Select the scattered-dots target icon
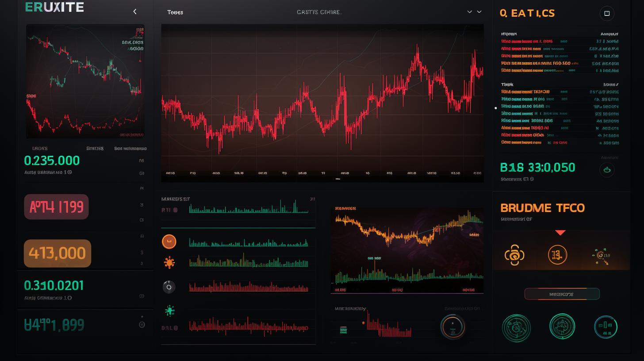This screenshot has width=644, height=361. click(601, 255)
